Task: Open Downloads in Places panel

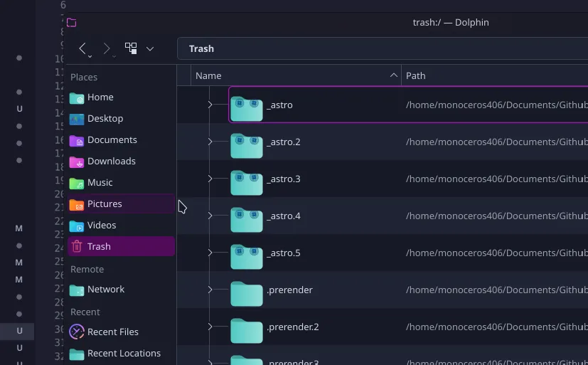Action: [121, 162]
